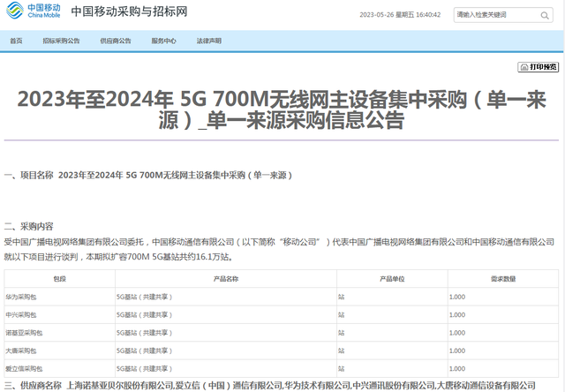Click paragraph line mentioning 16.1万站
565x392 pixels.
(x=118, y=257)
